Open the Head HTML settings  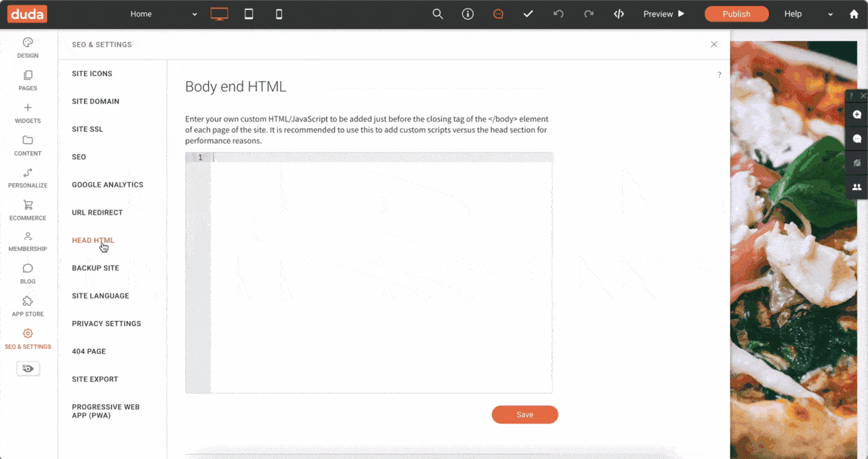(93, 240)
